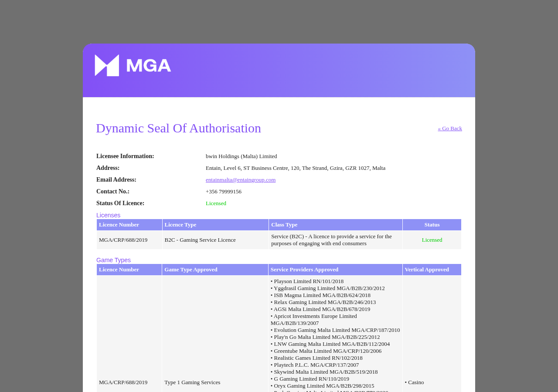
Task: Select Type 1 Gaming Services cell
Action: pyautogui.click(x=192, y=382)
